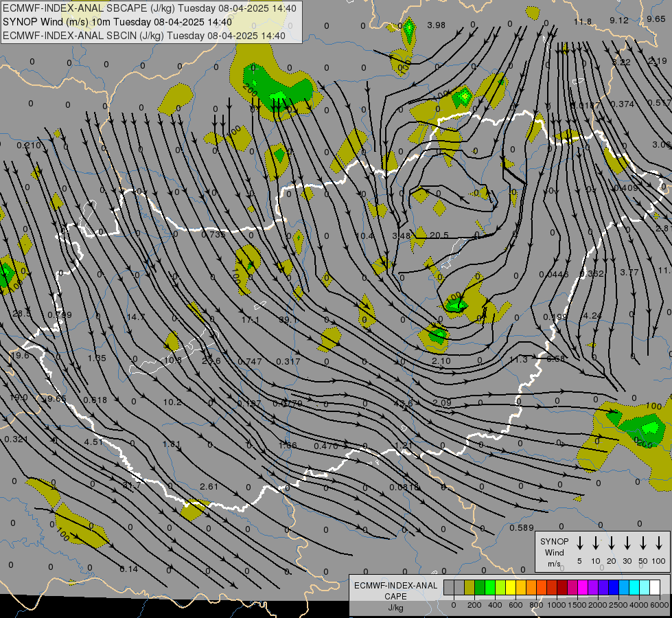Pick the dark green swatch in CAPE legend

click(x=480, y=588)
